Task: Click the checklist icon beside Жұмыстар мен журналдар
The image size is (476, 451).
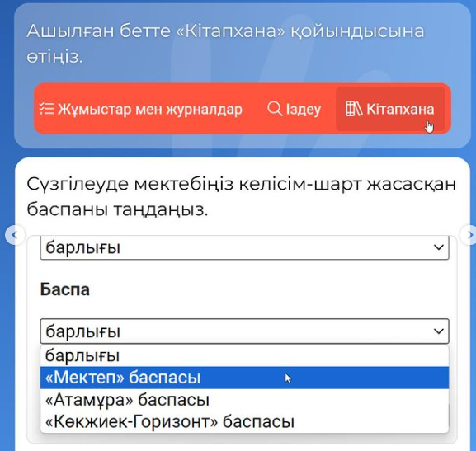Action: click(x=46, y=109)
